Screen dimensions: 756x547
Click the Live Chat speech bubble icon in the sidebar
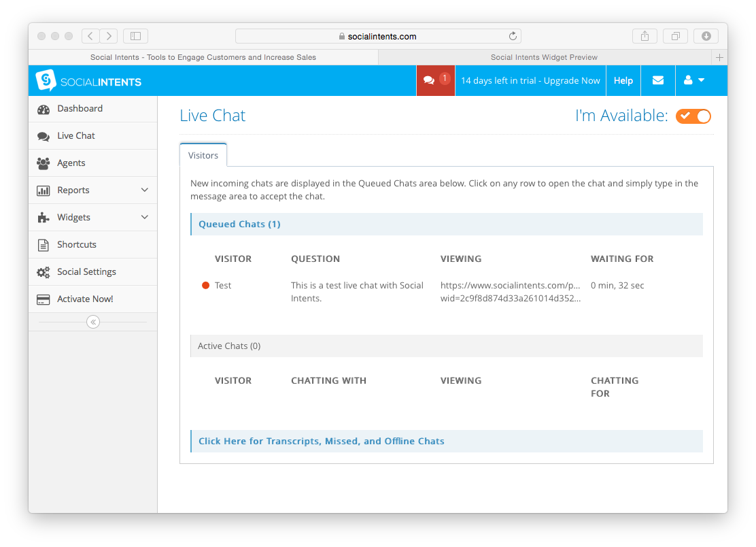pos(44,137)
